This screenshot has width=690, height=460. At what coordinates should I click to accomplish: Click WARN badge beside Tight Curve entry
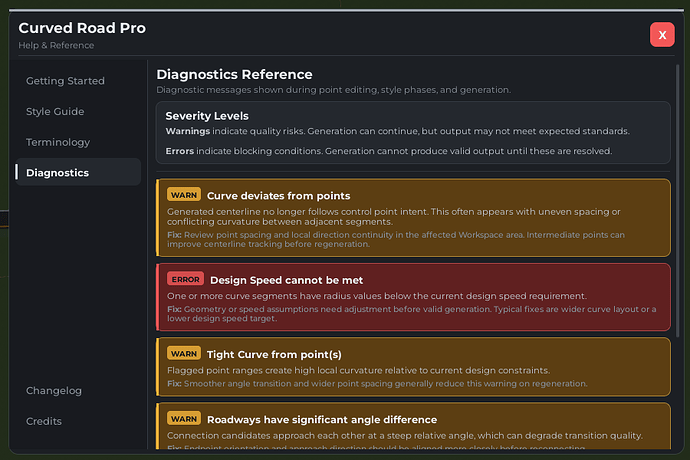(184, 353)
